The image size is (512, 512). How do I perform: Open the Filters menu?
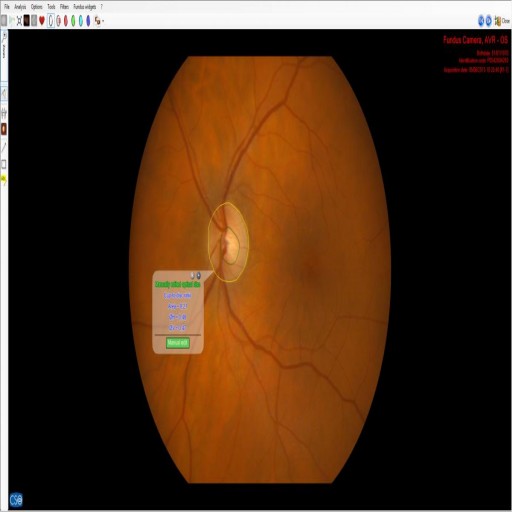click(x=64, y=7)
